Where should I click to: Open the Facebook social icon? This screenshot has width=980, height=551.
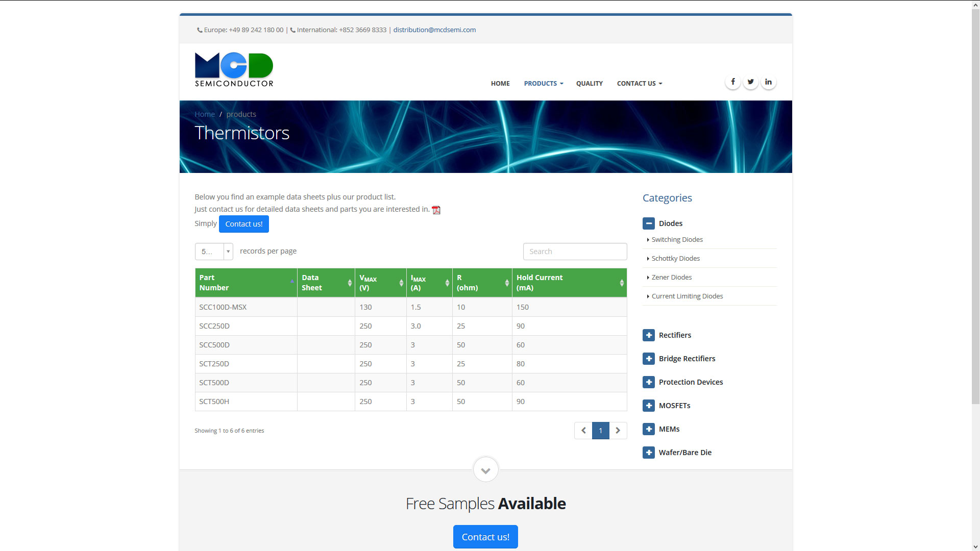732,82
